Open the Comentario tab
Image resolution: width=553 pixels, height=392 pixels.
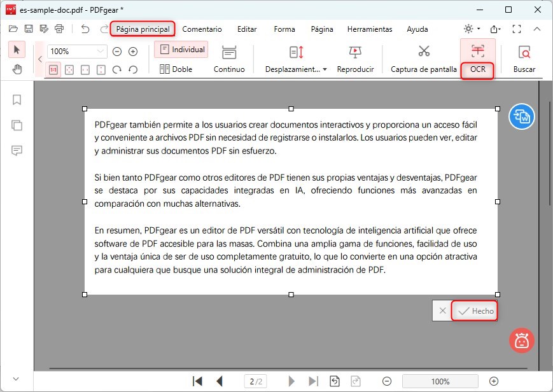coord(202,29)
